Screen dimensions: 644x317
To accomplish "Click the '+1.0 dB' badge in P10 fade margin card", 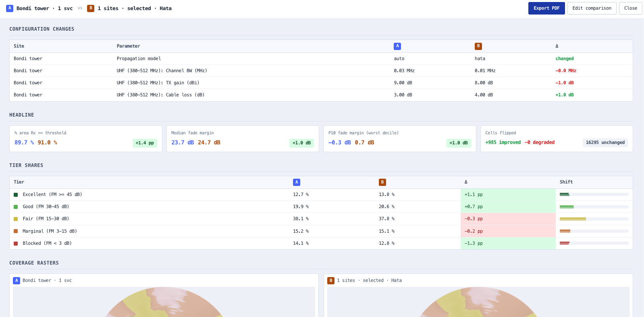I will click(459, 143).
